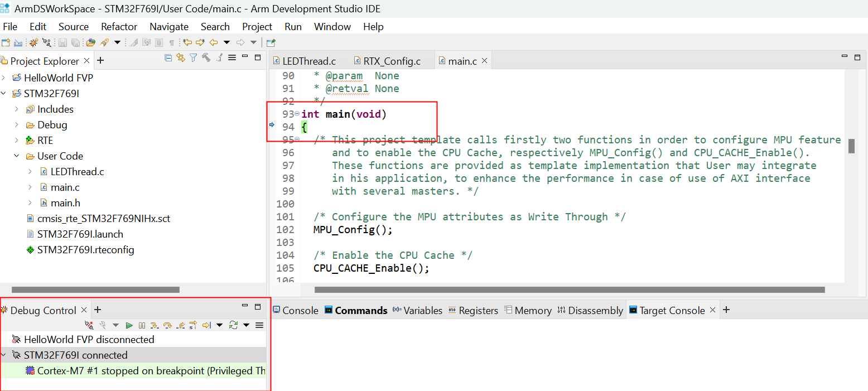Click the New Debug Connection bug icon
The width and height of the screenshot is (868, 391).
click(x=33, y=42)
